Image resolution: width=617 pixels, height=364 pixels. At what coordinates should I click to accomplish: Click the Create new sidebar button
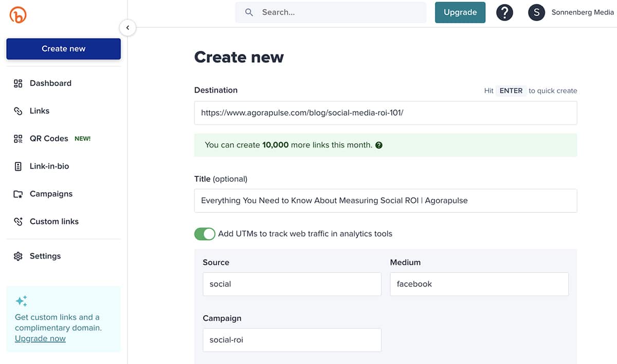pos(64,49)
